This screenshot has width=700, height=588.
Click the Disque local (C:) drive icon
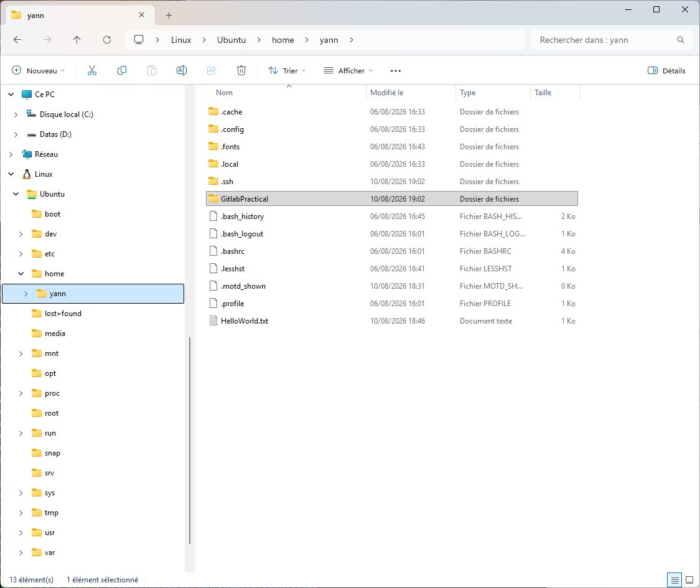[31, 114]
